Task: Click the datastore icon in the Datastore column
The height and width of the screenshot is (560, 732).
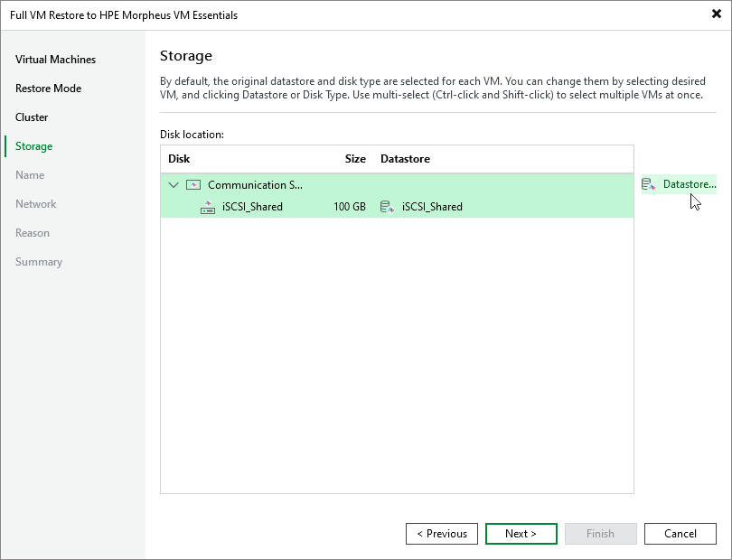Action: (x=387, y=207)
